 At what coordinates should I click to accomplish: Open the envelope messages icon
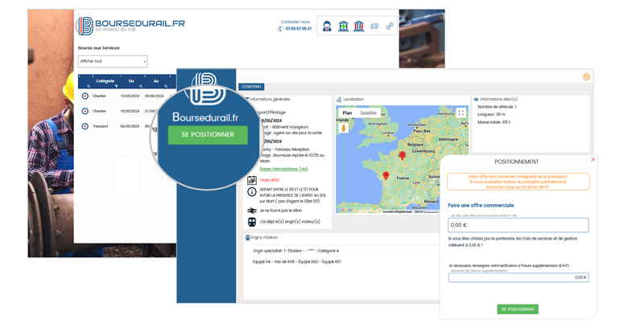click(x=374, y=27)
